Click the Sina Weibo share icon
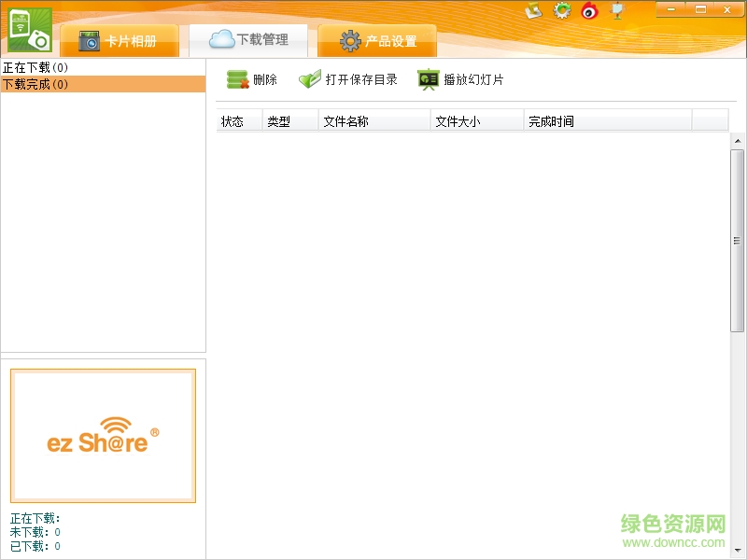This screenshot has width=747, height=560. click(589, 10)
